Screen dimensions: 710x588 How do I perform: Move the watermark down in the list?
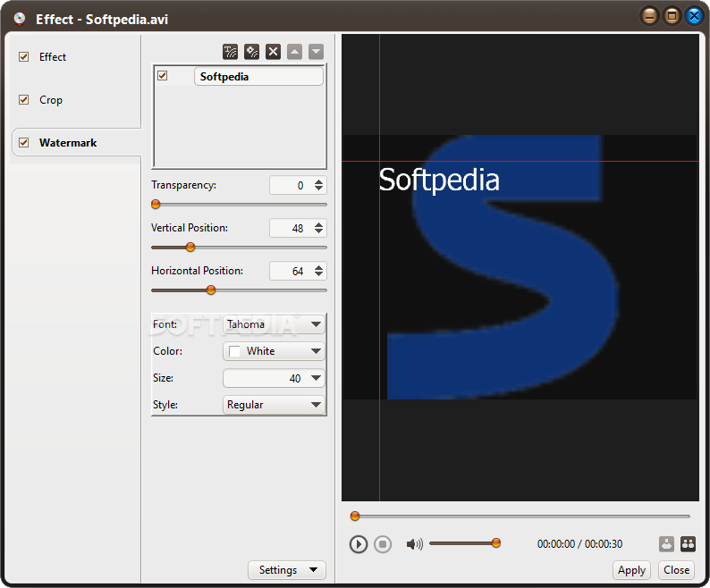316,52
